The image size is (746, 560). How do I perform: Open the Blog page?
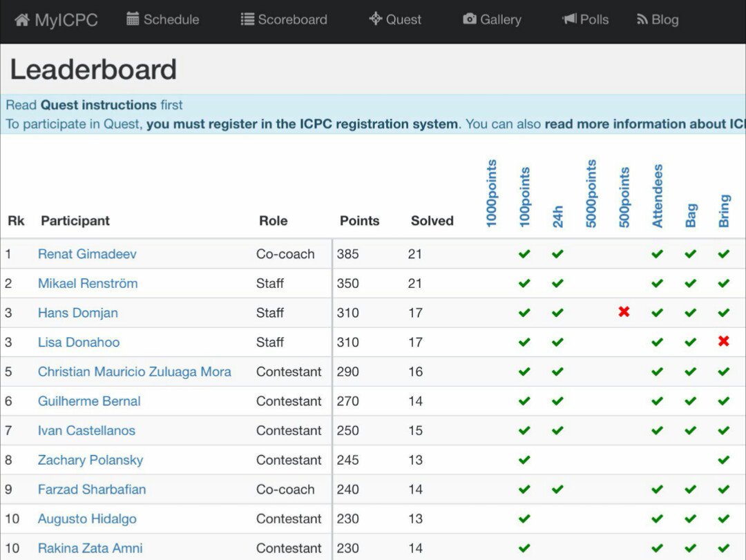[x=658, y=19]
